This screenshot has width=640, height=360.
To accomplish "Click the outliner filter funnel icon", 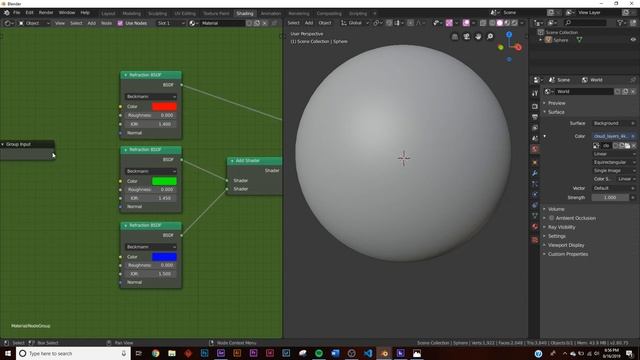I will [620, 23].
